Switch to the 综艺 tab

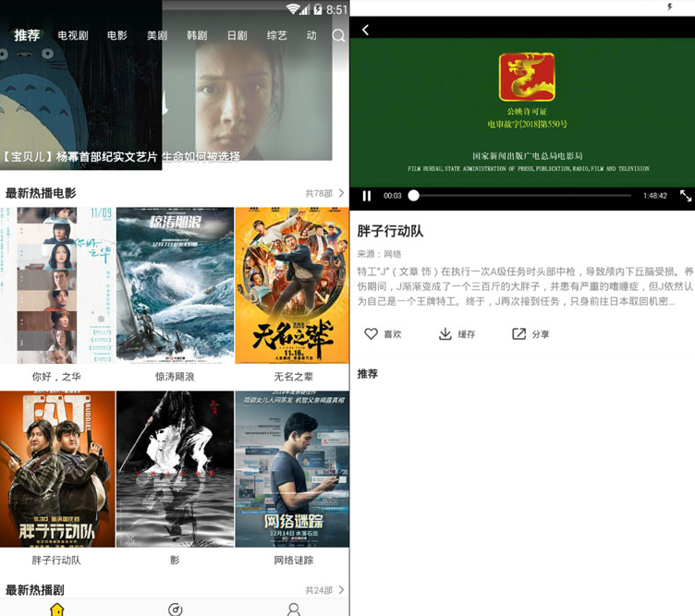pos(276,35)
